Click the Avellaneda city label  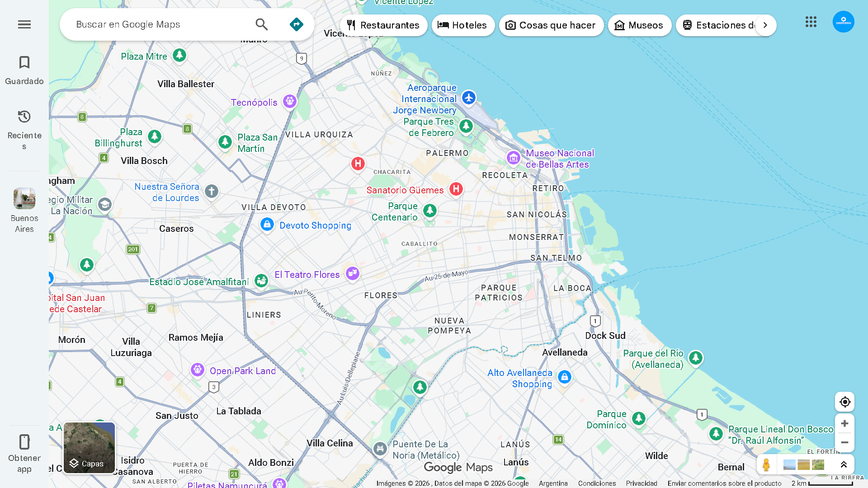565,352
